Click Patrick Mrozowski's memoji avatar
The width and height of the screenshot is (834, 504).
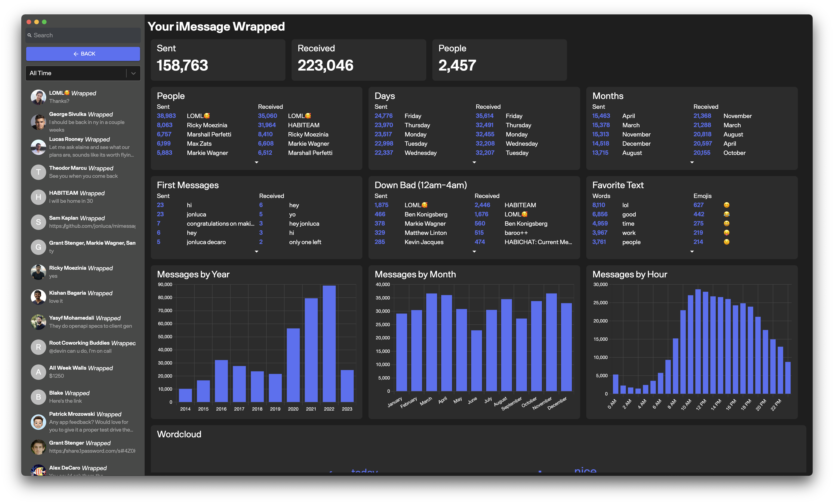(38, 422)
